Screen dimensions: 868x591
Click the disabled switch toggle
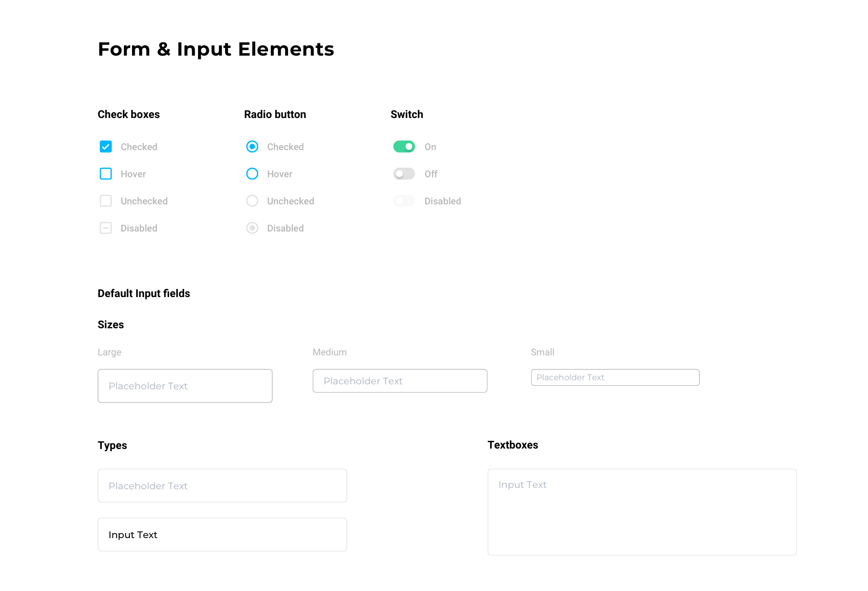point(404,201)
